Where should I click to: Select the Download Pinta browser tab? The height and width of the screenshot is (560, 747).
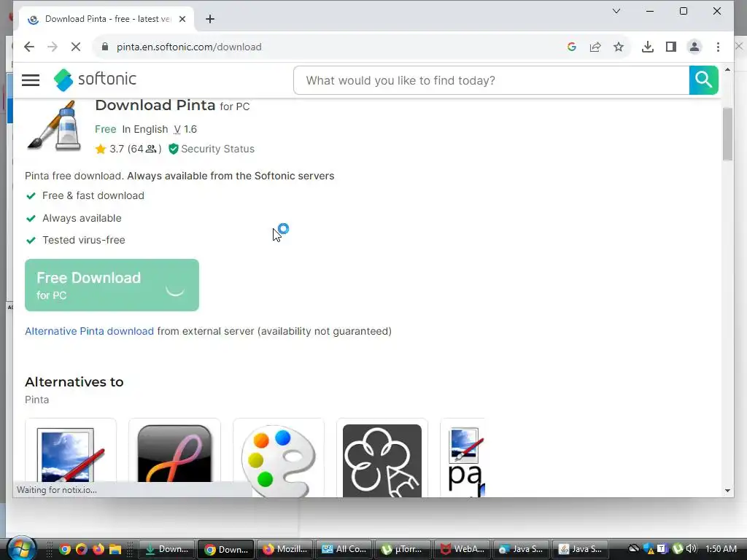(107, 19)
